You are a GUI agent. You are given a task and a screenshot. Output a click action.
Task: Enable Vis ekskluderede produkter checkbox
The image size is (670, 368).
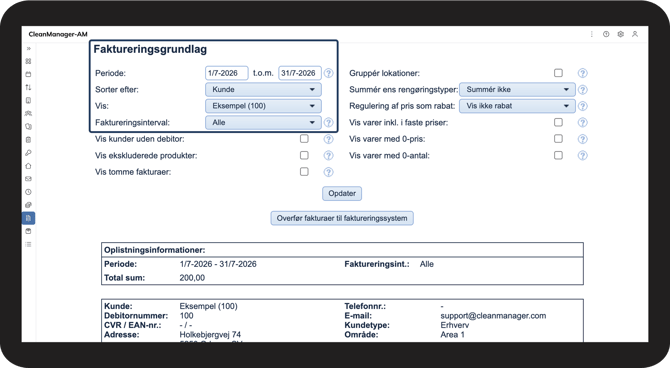coord(304,155)
